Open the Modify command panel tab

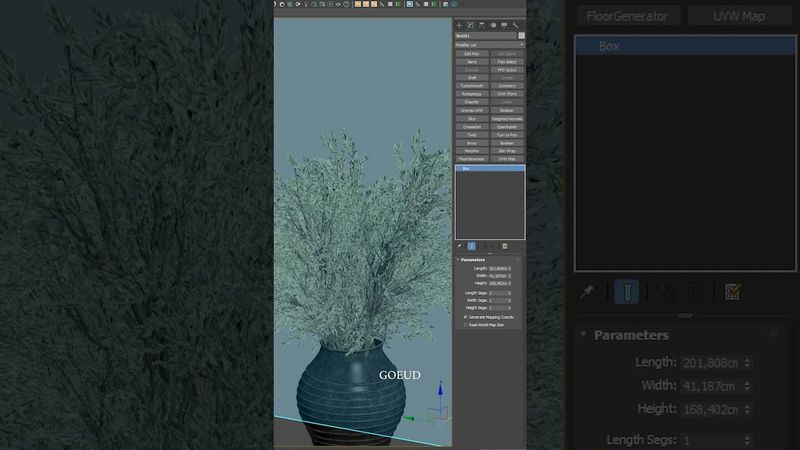pyautogui.click(x=470, y=24)
